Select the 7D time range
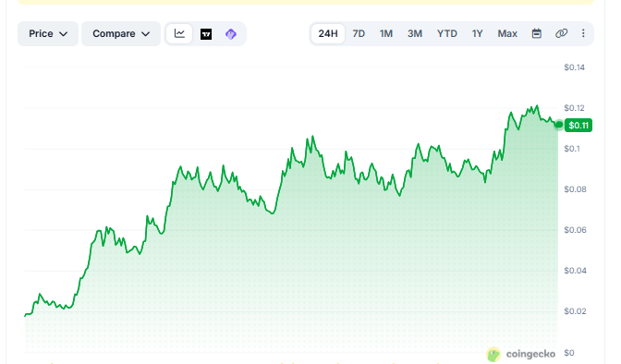The image size is (621, 364). (x=359, y=33)
